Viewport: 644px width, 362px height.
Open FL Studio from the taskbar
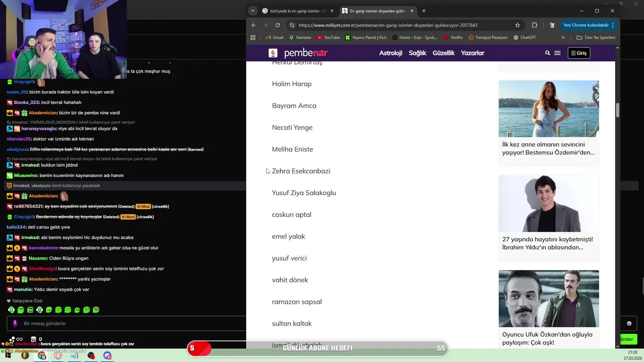[25, 355]
